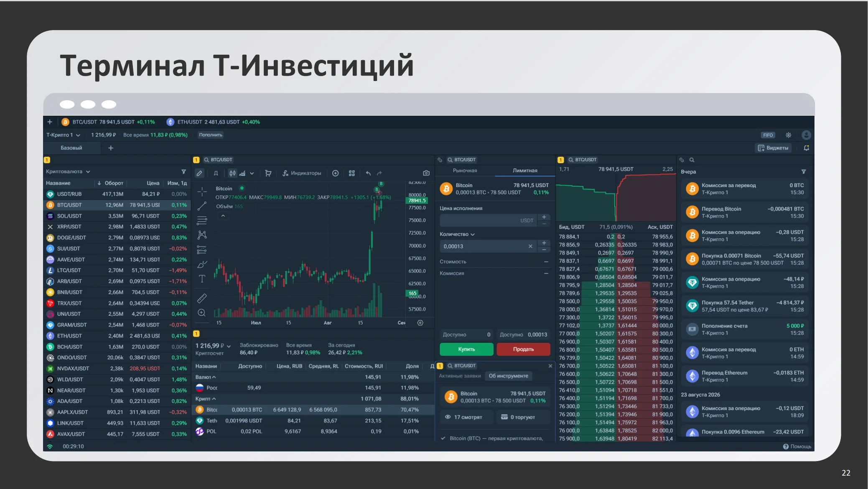Image resolution: width=868 pixels, height=489 pixels.
Task: Take a chart snapshot with the camera icon
Action: tap(426, 173)
